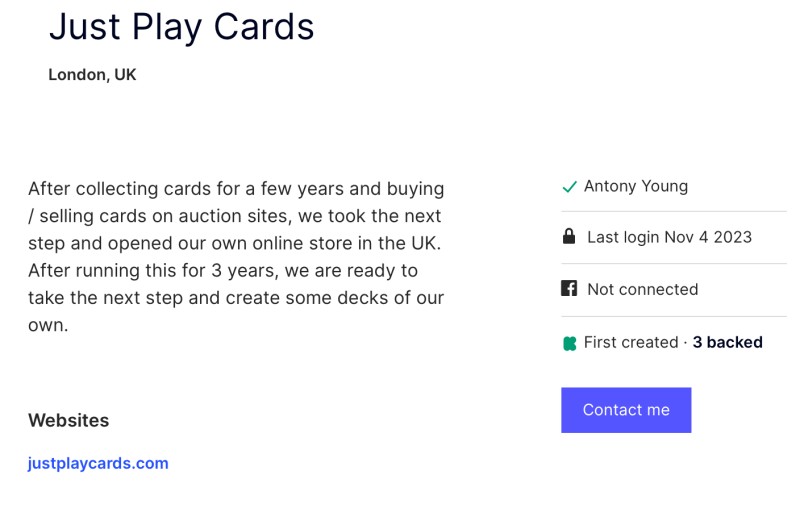Click the divider line below Not connected
Viewport: 800px width, 517px height.
(x=673, y=316)
